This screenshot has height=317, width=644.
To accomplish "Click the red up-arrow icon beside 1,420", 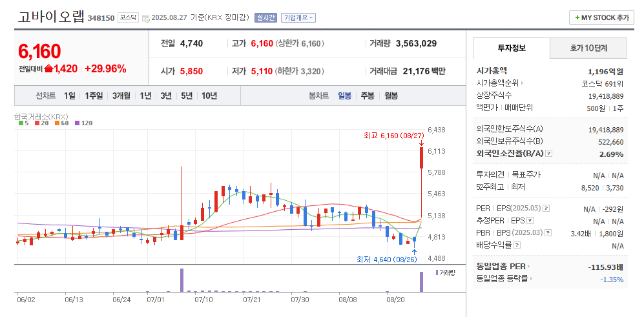I will tap(49, 68).
